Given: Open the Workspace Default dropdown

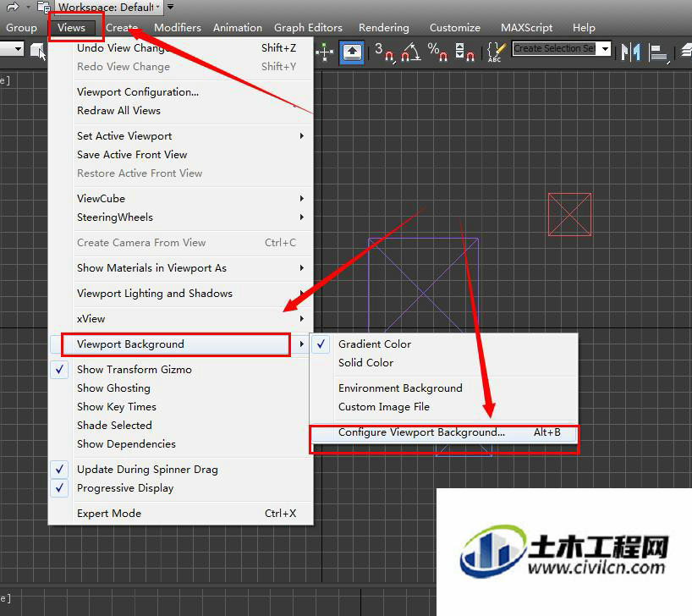Looking at the screenshot, I should point(108,7).
